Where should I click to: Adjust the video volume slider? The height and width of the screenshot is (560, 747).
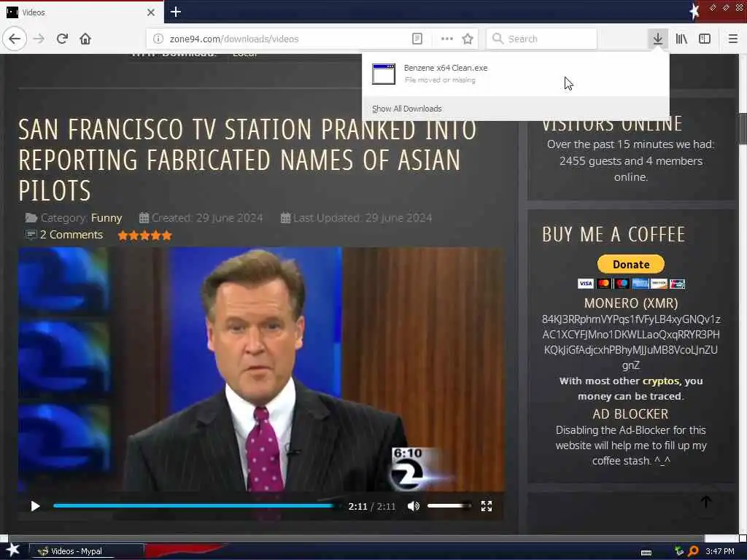tap(449, 506)
